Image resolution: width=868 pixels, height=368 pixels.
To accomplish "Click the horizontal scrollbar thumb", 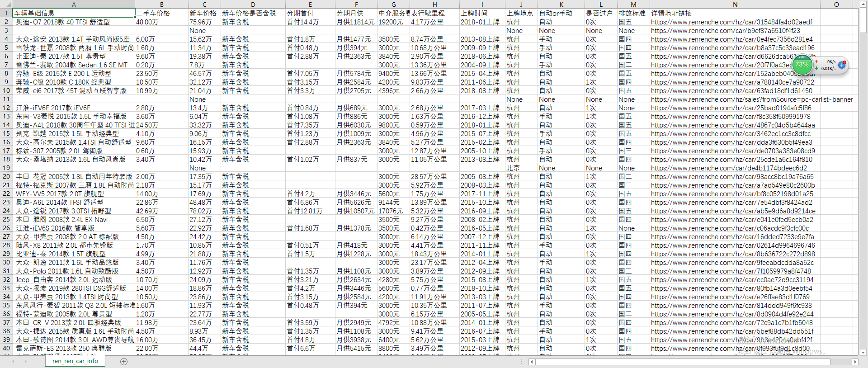I will [683, 362].
